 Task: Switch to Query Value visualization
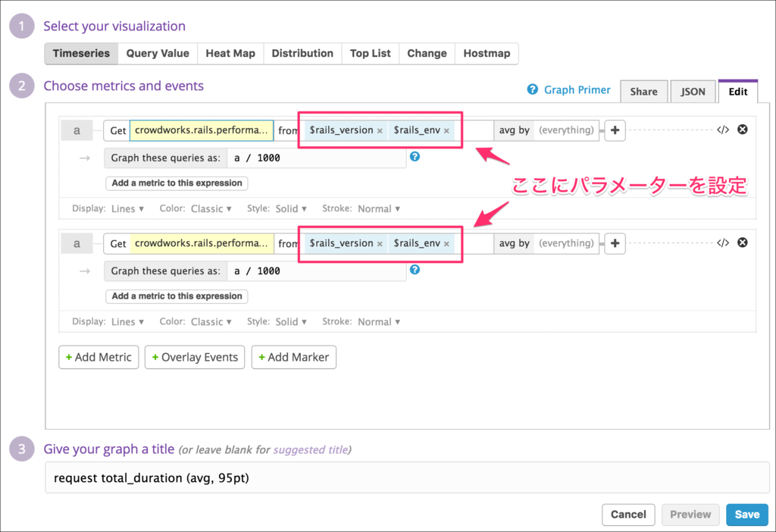158,54
